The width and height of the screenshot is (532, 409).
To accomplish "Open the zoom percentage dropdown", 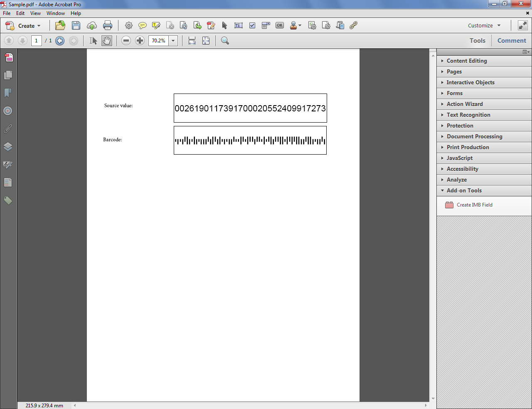I will pyautogui.click(x=173, y=41).
